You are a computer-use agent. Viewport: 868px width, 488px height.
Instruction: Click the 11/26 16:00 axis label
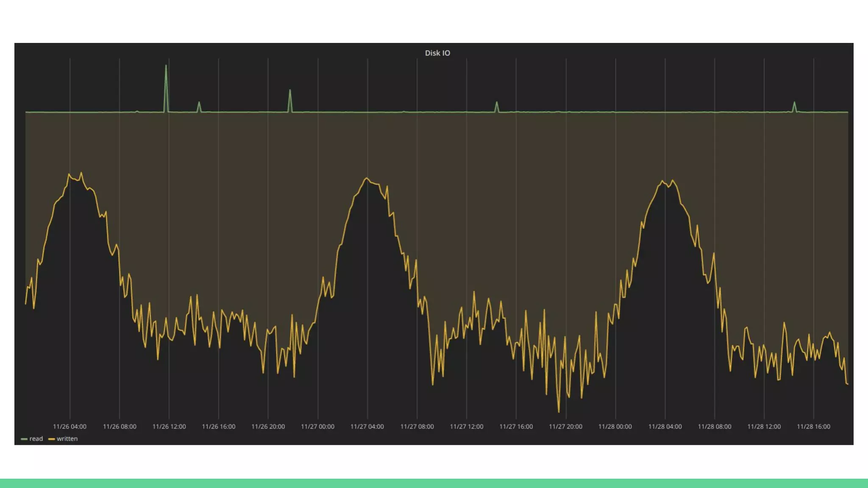point(219,427)
